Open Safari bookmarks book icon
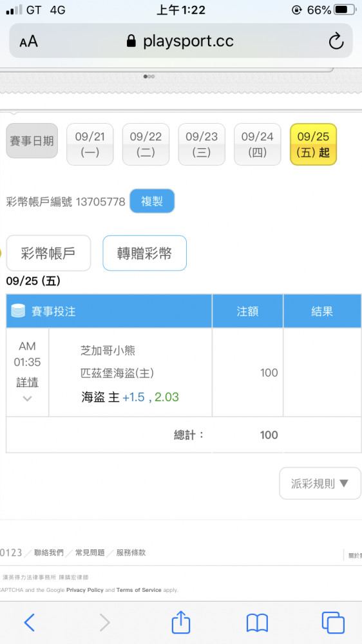Viewport: 362px width, 644px height. point(257,623)
